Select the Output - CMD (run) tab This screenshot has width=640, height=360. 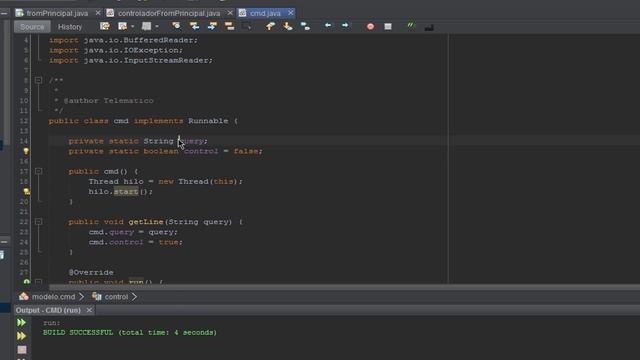pos(48,310)
